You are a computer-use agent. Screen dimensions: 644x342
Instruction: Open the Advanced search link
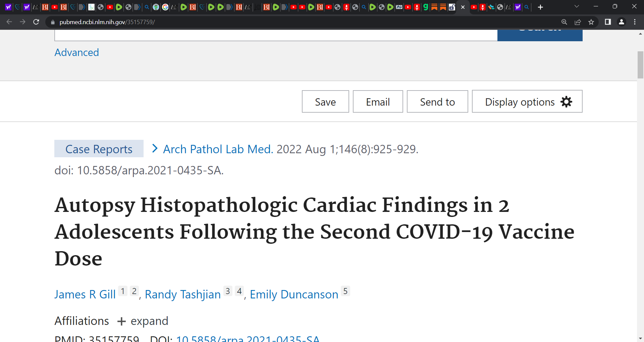click(76, 53)
